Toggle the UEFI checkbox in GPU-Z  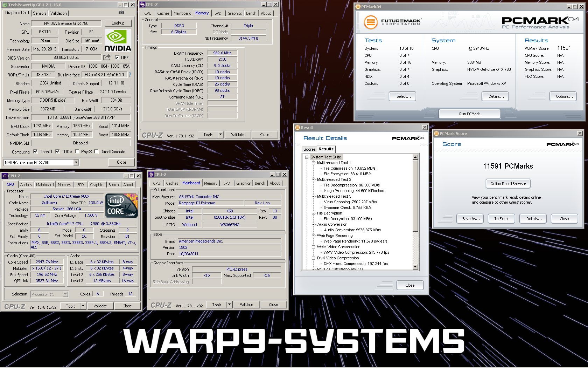pos(117,57)
